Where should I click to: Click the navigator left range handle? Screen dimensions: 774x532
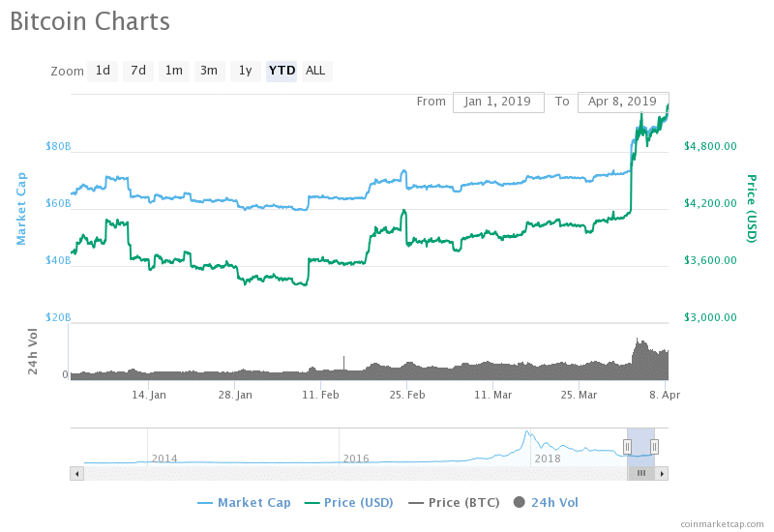(627, 447)
